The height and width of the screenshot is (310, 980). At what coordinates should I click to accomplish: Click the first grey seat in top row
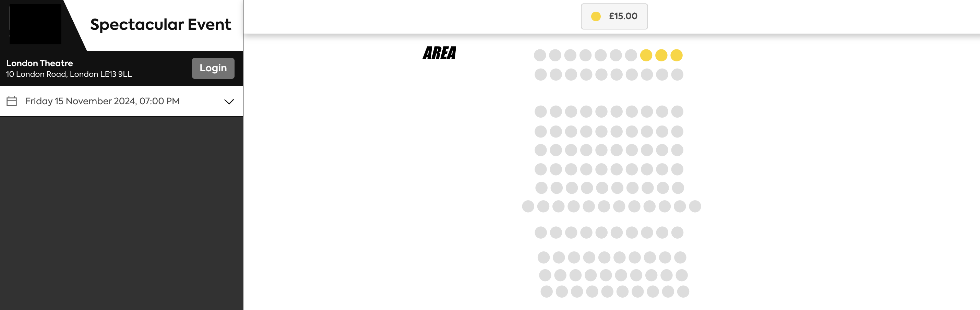540,55
